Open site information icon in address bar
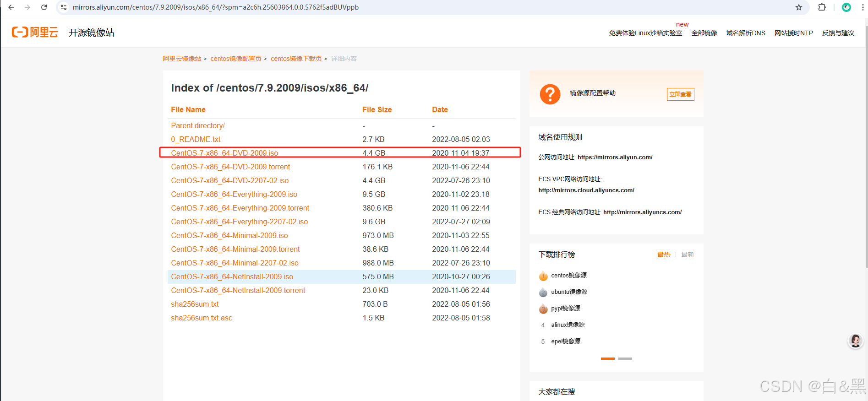The width and height of the screenshot is (868, 401). point(64,7)
